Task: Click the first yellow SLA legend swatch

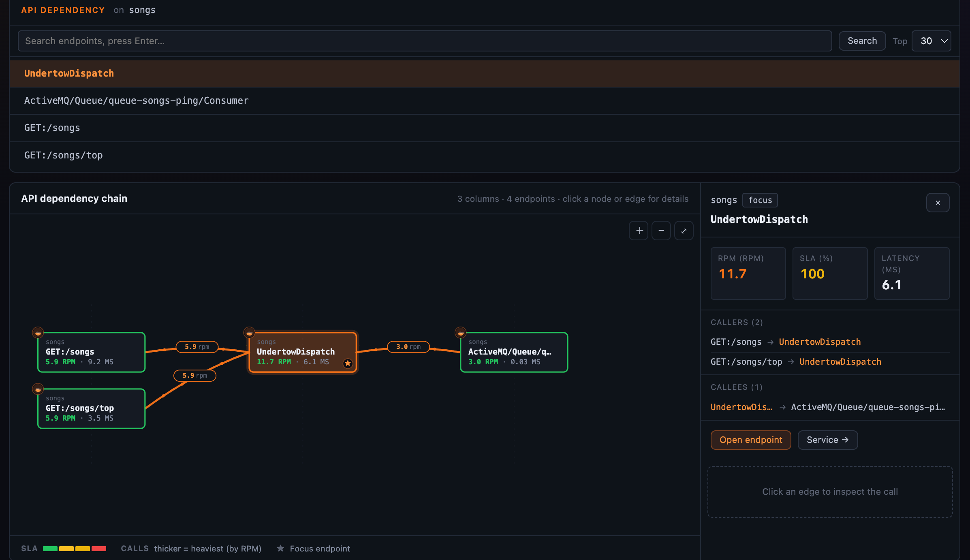Action: [x=66, y=549]
